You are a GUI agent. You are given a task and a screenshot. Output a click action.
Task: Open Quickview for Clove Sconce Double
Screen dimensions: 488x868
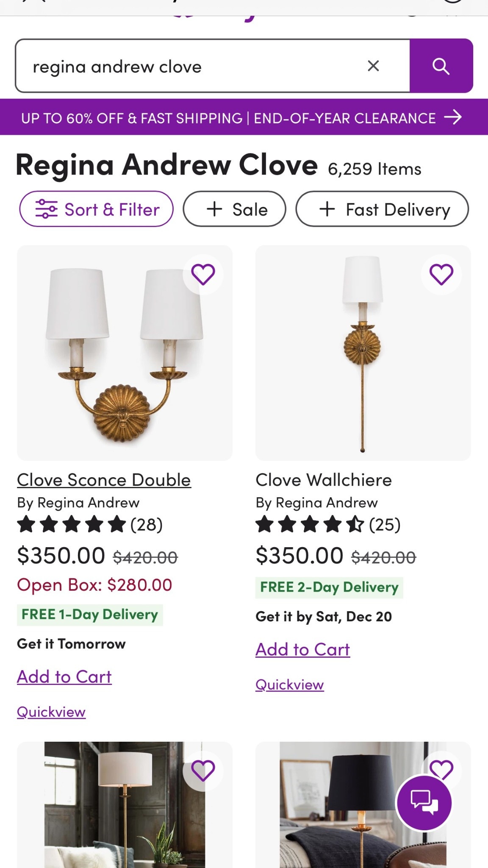[51, 712]
